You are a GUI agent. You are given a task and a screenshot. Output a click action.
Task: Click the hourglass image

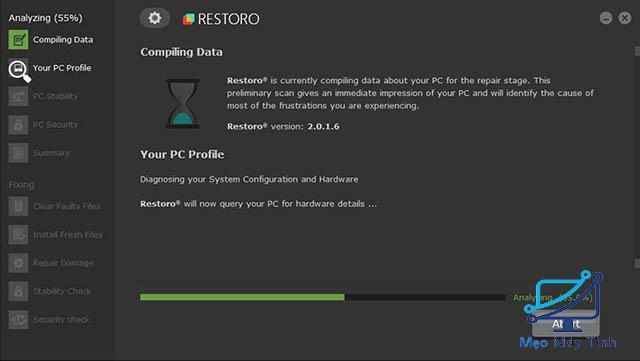click(x=182, y=104)
